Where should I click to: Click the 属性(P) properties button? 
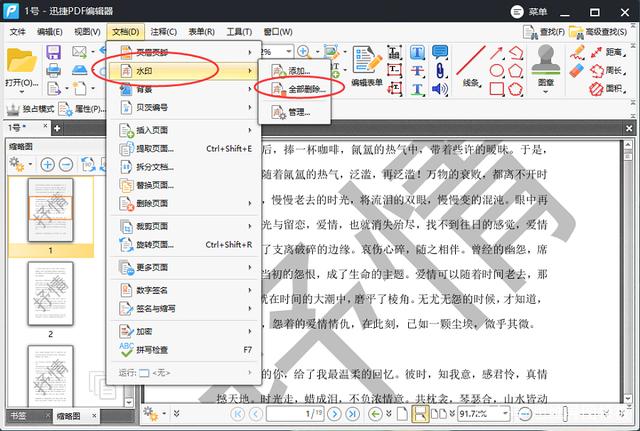82,109
